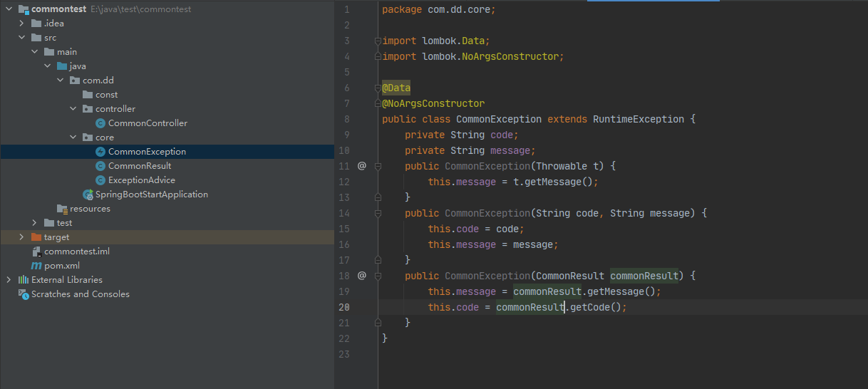Click the SpringBootStartApplication run-class icon
Image resolution: width=868 pixels, height=389 pixels.
pyautogui.click(x=88, y=194)
